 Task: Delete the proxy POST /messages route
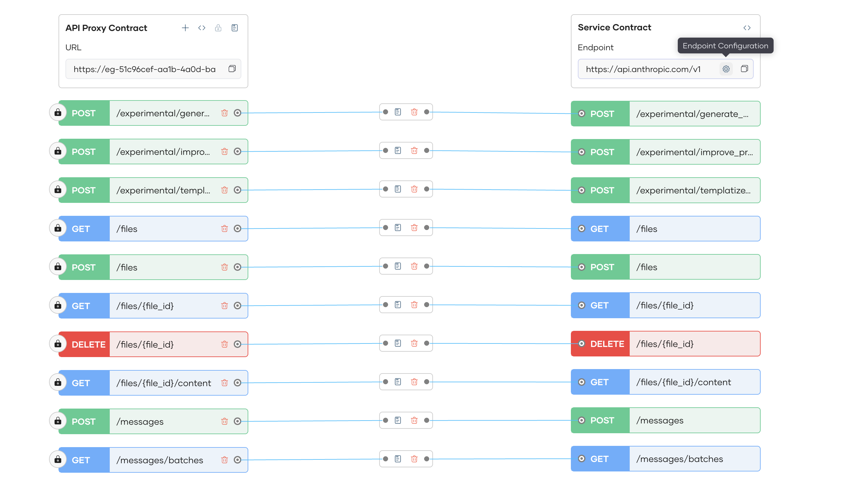point(224,422)
